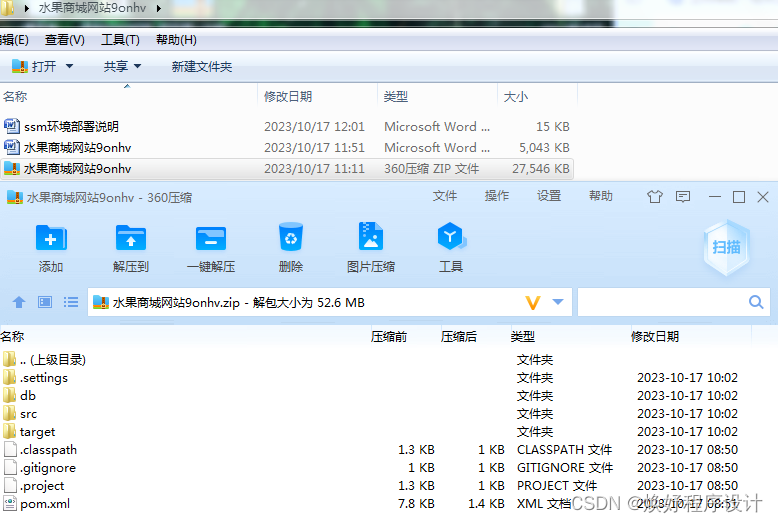Click the Word icon of ssm环境部署说明
The height and width of the screenshot is (523, 778).
click(12, 126)
